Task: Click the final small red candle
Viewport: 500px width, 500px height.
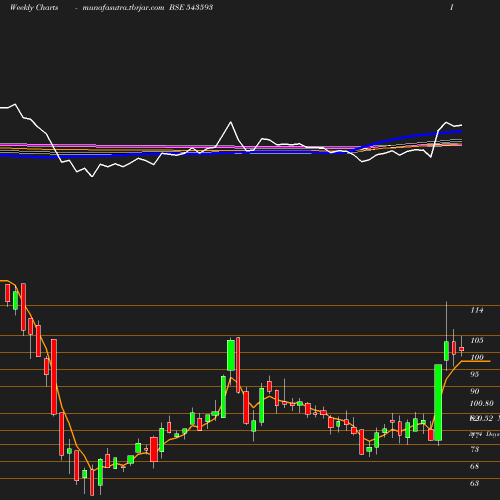Action: click(x=462, y=349)
